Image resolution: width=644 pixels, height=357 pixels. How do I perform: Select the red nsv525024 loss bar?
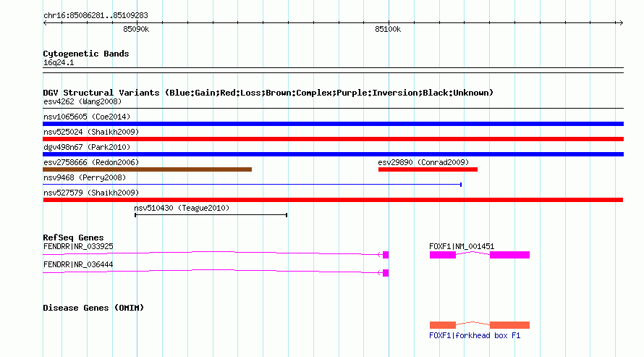[x=333, y=139]
